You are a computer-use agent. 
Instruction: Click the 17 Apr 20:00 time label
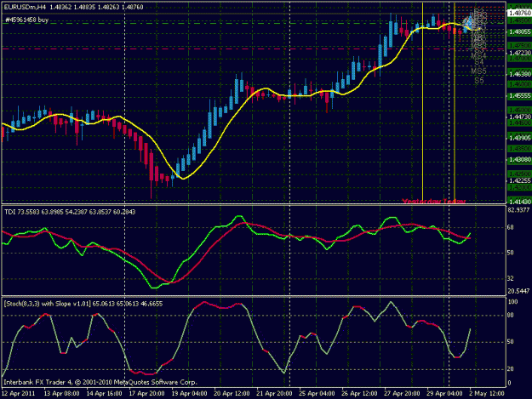pyautogui.click(x=146, y=394)
